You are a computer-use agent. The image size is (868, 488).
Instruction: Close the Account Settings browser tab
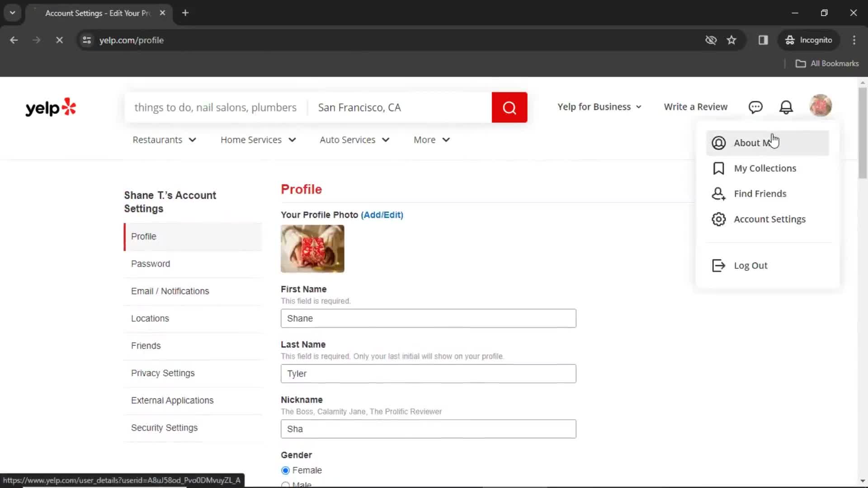(x=162, y=13)
